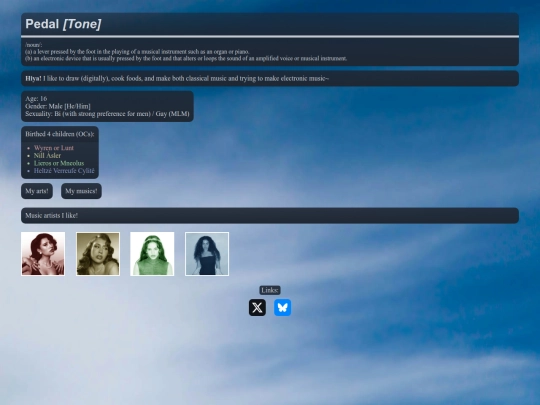The height and width of the screenshot is (405, 540).
Task: Select the sepia-tinted artist portrait thumbnail
Action: pyautogui.click(x=98, y=254)
